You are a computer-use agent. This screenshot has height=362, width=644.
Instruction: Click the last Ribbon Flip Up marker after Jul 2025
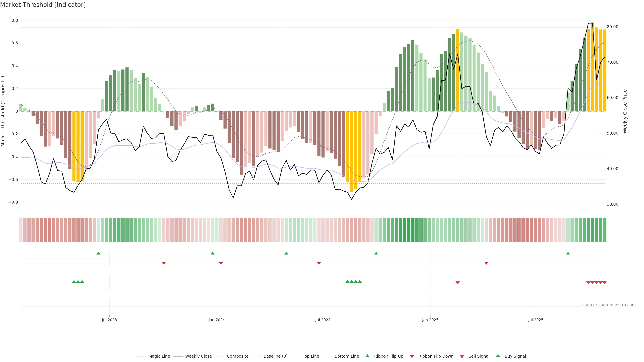point(568,253)
